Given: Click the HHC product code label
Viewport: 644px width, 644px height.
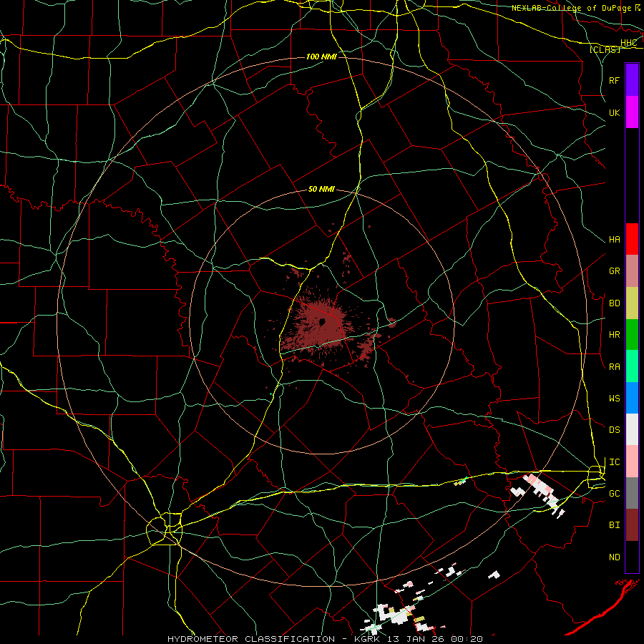Looking at the screenshot, I should [x=629, y=43].
